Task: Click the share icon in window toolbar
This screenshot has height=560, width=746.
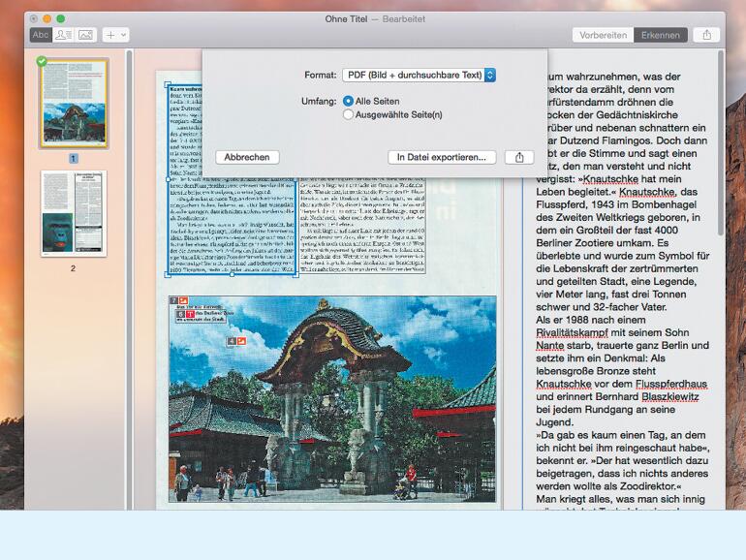Action: (708, 35)
